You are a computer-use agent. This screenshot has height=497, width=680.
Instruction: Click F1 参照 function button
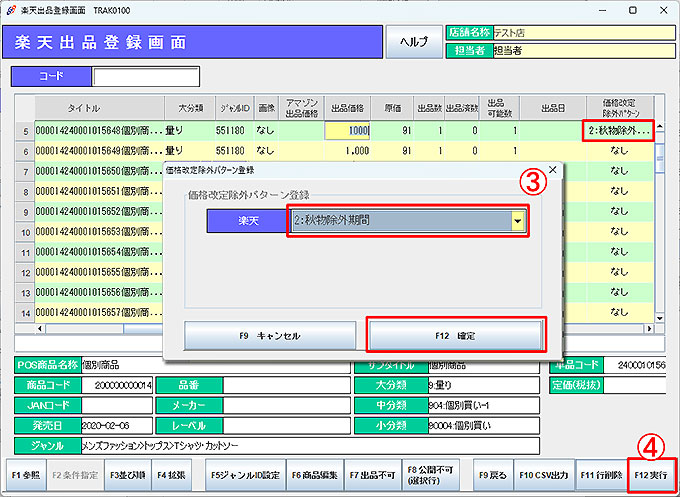click(x=25, y=473)
